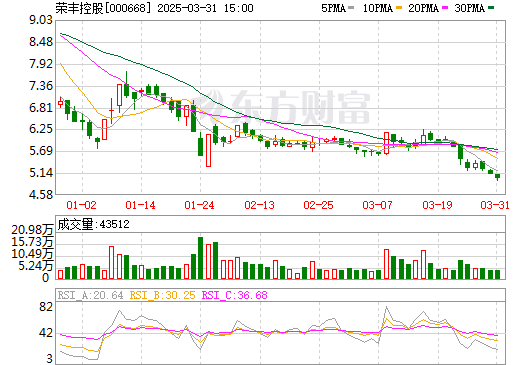The height and width of the screenshot is (365, 520).
Task: Click the 10.49万 volume axis label
Action: 32,254
